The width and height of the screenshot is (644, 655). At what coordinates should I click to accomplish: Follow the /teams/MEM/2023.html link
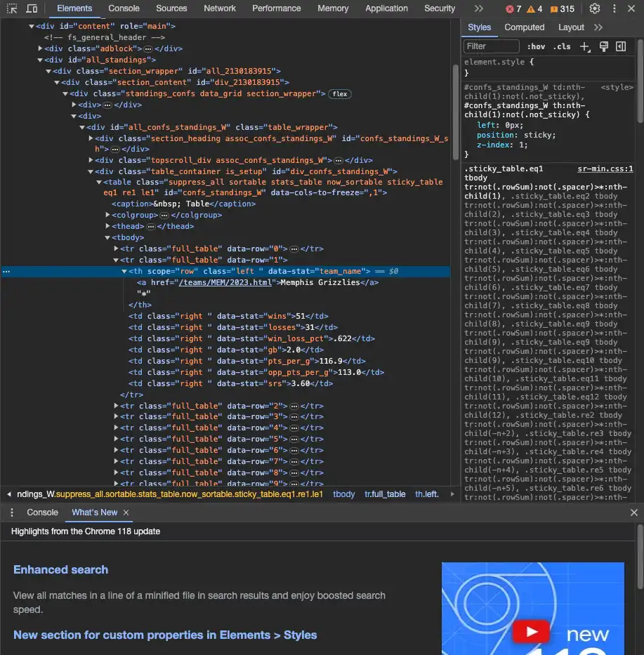(x=225, y=282)
